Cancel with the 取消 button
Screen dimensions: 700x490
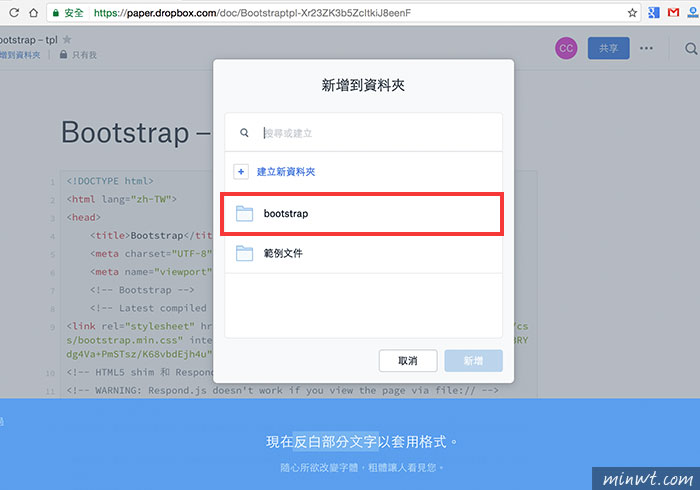pos(408,361)
